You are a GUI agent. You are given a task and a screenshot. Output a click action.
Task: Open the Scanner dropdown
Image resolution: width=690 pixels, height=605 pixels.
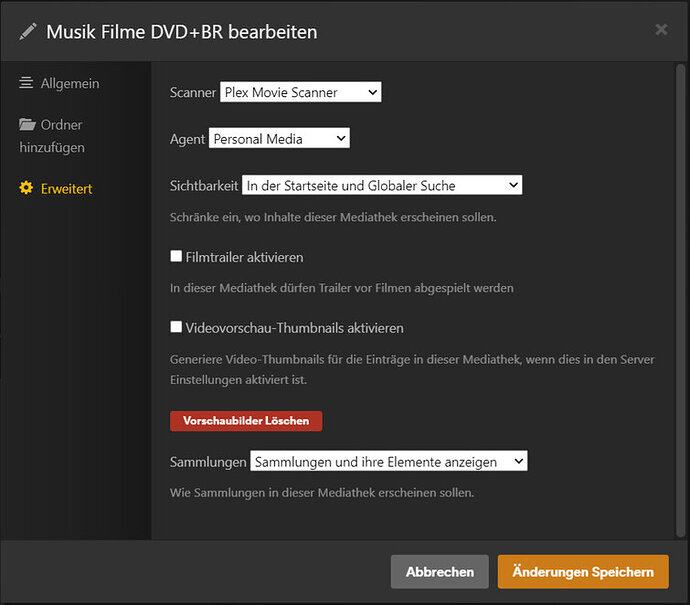300,93
